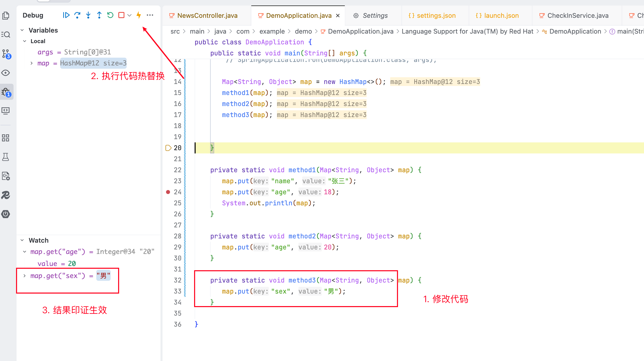The height and width of the screenshot is (361, 644).
Task: Switch to the launch.json tab
Action: tap(501, 16)
